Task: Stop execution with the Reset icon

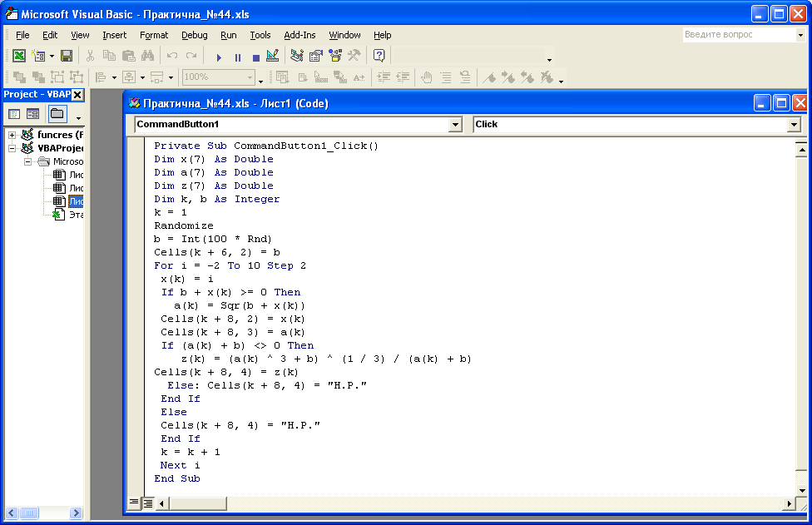Action: pyautogui.click(x=255, y=57)
